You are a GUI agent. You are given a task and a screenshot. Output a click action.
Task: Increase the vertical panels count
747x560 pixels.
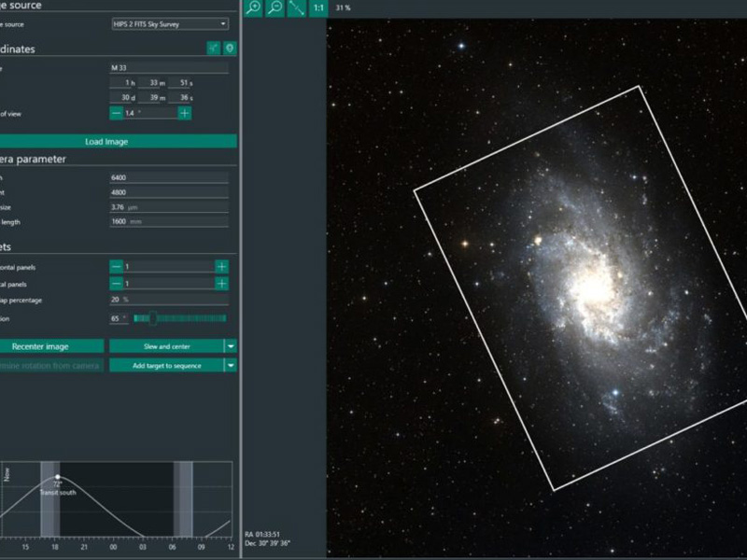[x=221, y=283]
